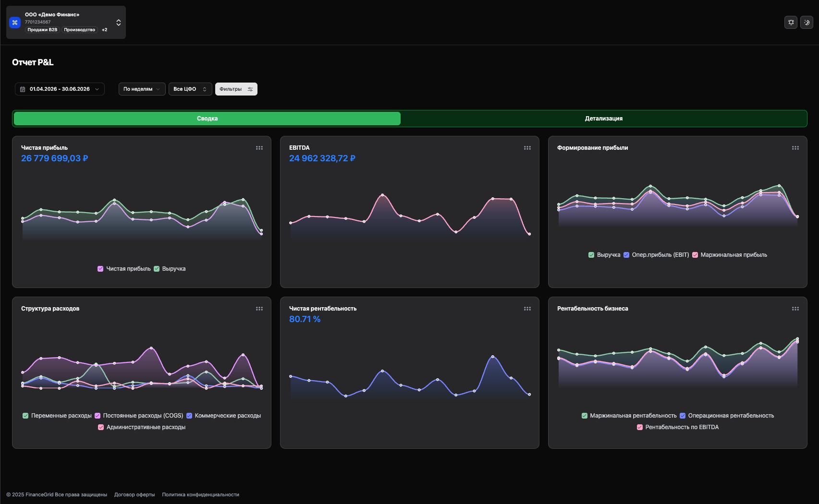Viewport: 819px width, 504px height.
Task: Open Формирование прибыли card options menu
Action: (x=795, y=148)
